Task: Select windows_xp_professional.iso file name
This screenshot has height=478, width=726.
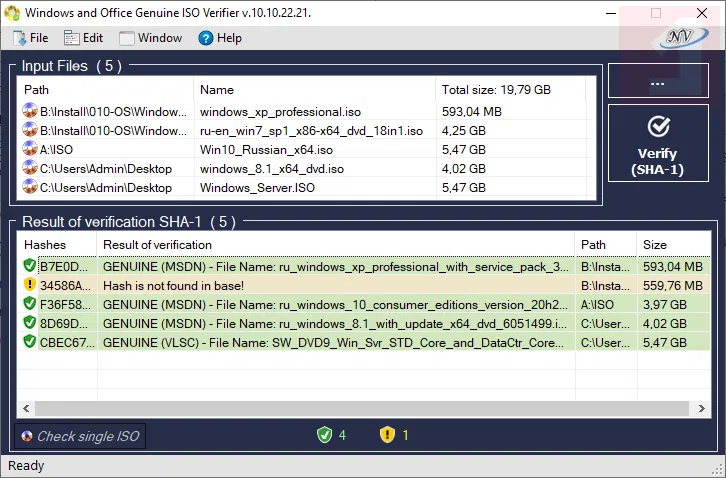Action: click(280, 112)
